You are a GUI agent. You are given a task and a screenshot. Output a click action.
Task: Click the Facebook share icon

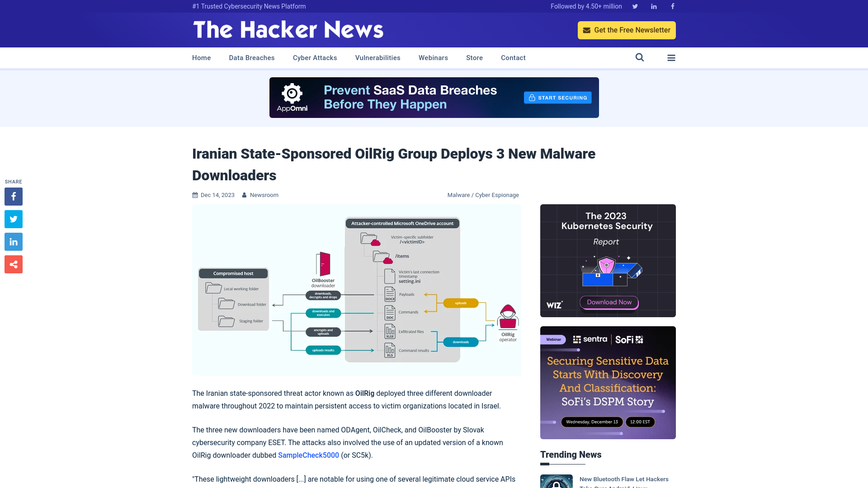(x=13, y=197)
